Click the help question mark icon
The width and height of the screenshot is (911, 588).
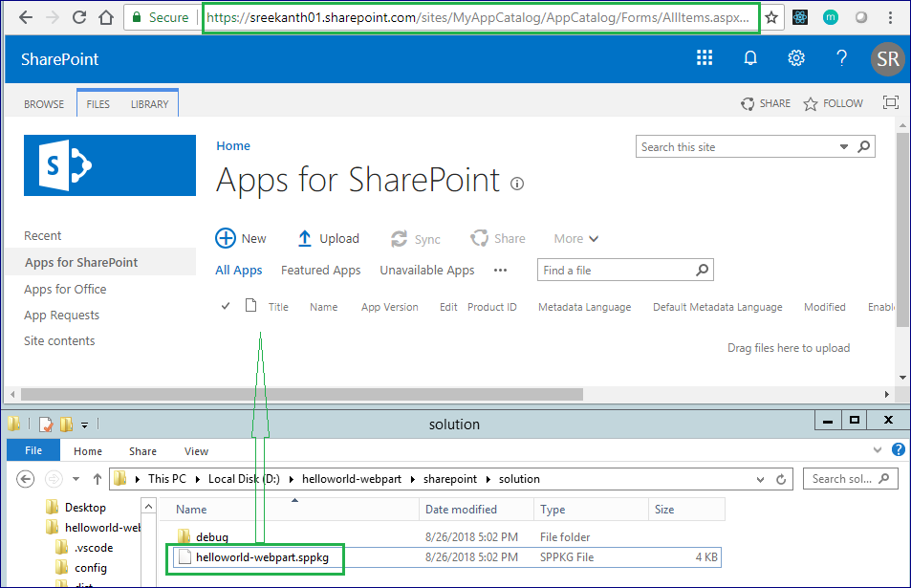tap(841, 58)
